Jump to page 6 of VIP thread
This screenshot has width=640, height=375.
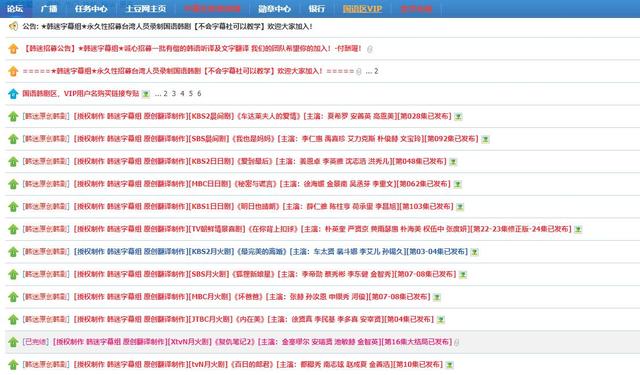(199, 93)
